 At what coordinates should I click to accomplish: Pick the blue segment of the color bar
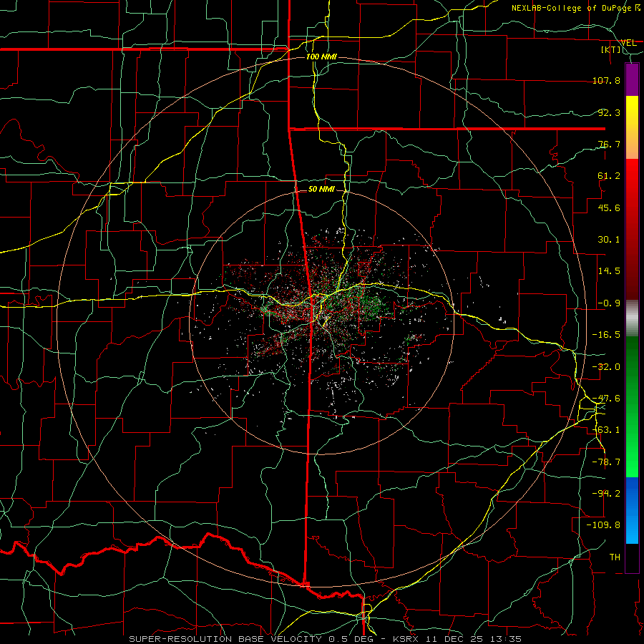(x=632, y=510)
